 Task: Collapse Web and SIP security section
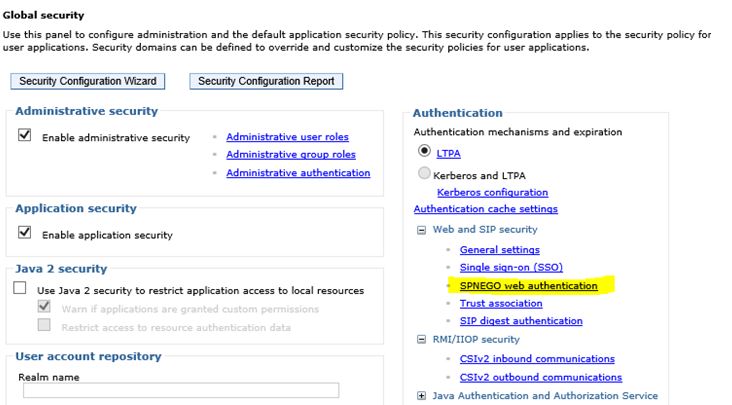[422, 230]
